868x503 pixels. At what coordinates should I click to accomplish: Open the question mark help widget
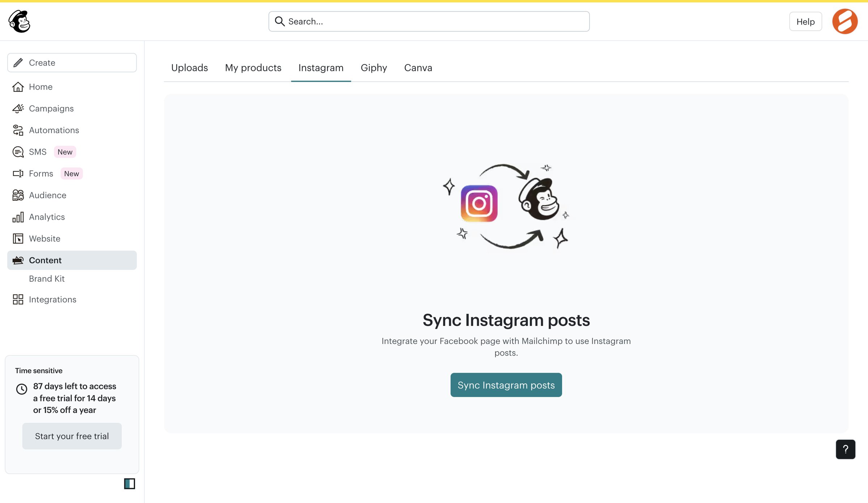coord(846,449)
